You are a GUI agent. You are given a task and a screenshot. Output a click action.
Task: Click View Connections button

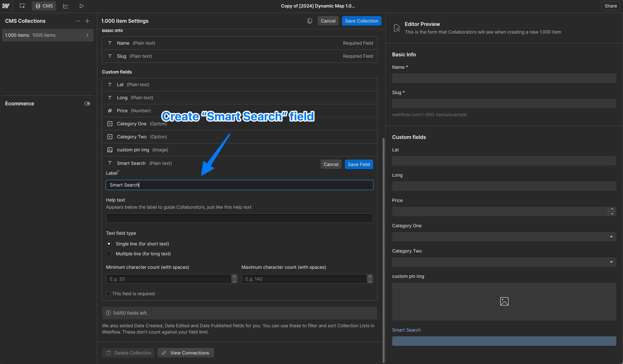[x=186, y=353]
